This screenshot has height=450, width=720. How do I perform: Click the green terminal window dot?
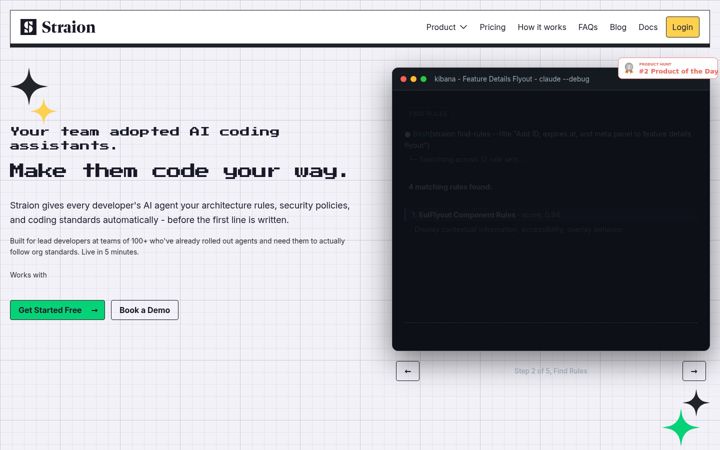coord(423,79)
